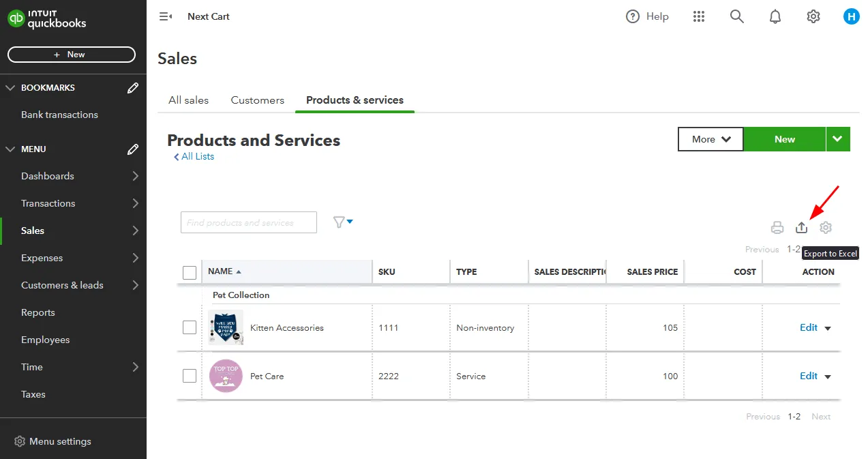
Task: Open Taxes in the sidebar
Action: 33,394
